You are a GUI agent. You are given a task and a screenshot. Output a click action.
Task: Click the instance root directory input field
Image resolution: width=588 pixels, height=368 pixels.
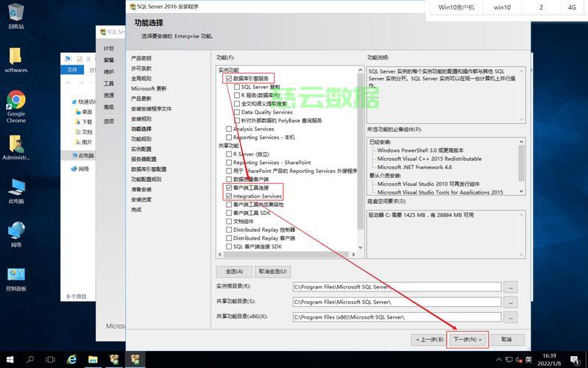click(397, 287)
